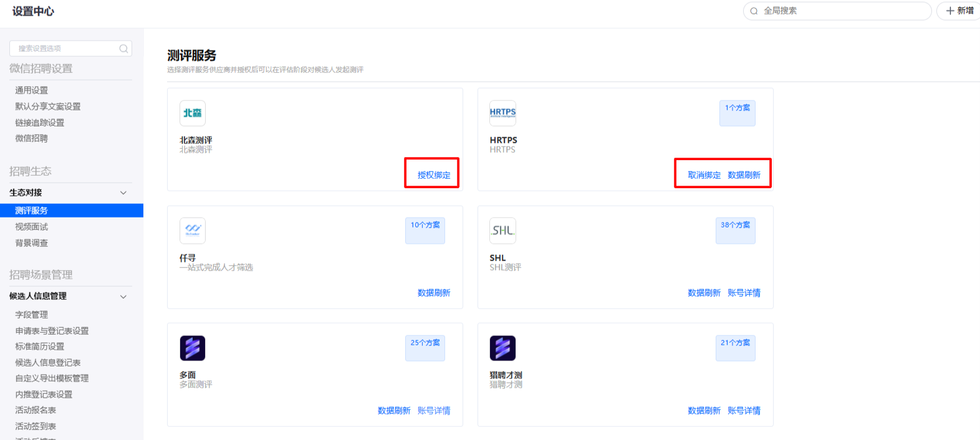This screenshot has height=440, width=980.
Task: Click 账号详情 for 多面
Action: coord(434,411)
